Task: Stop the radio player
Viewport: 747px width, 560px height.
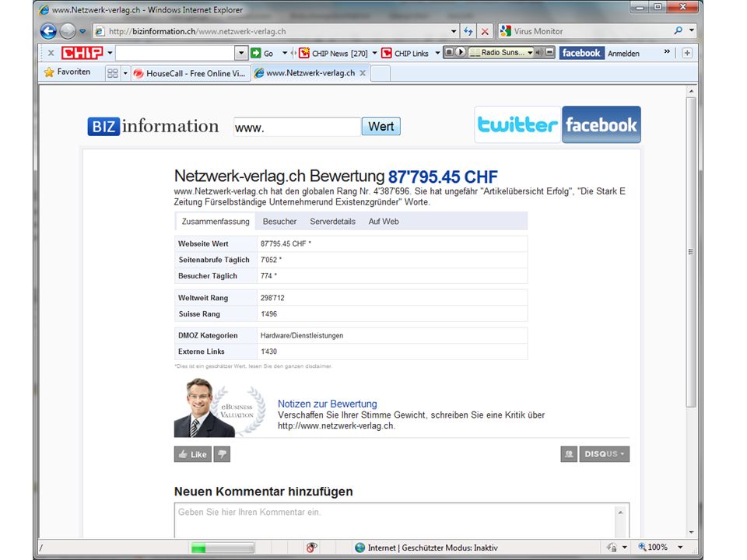Action: [449, 52]
